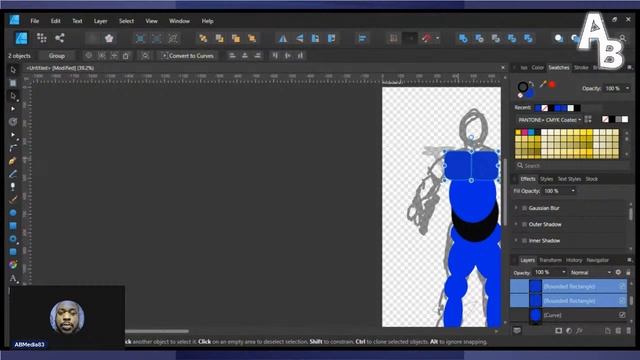Switch to the Stroke tab

[x=581, y=67]
